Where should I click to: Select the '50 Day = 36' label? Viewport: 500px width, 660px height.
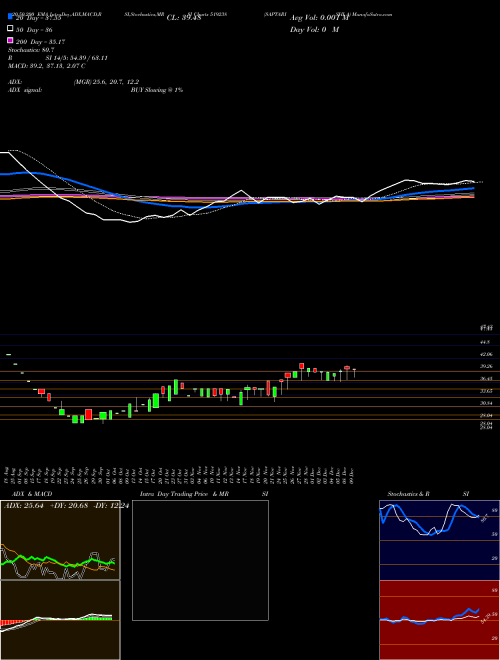point(34,30)
